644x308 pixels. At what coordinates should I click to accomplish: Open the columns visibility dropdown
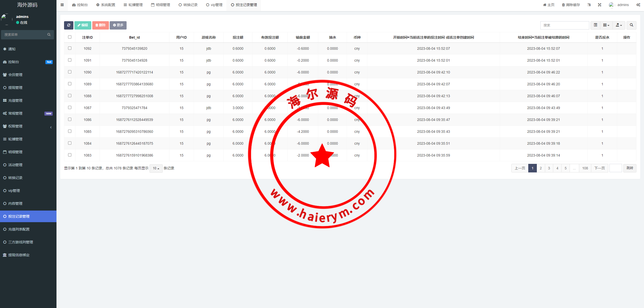(x=606, y=25)
